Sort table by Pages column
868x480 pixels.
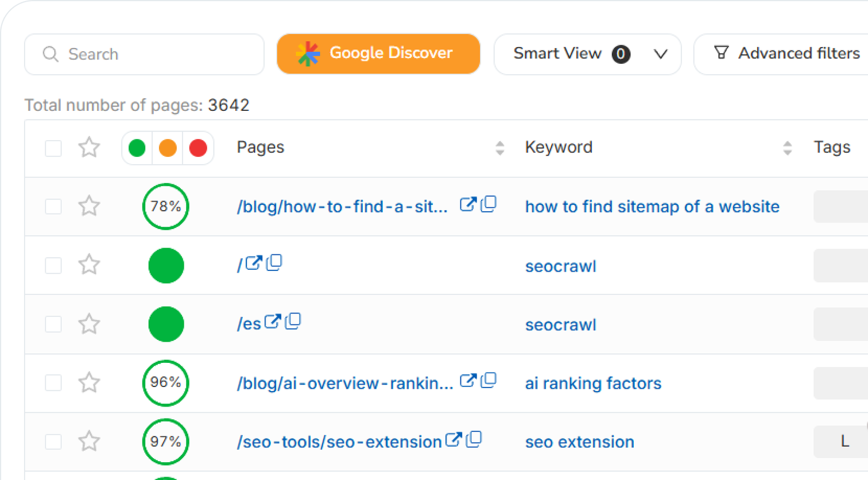(x=499, y=148)
